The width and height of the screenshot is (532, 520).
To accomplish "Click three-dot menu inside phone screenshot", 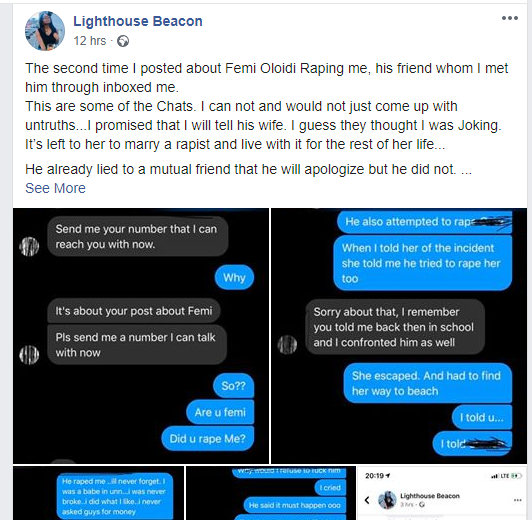I will pyautogui.click(x=517, y=500).
